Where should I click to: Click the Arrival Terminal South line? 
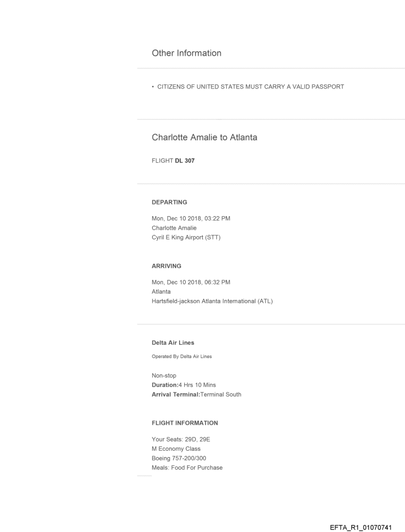(197, 394)
